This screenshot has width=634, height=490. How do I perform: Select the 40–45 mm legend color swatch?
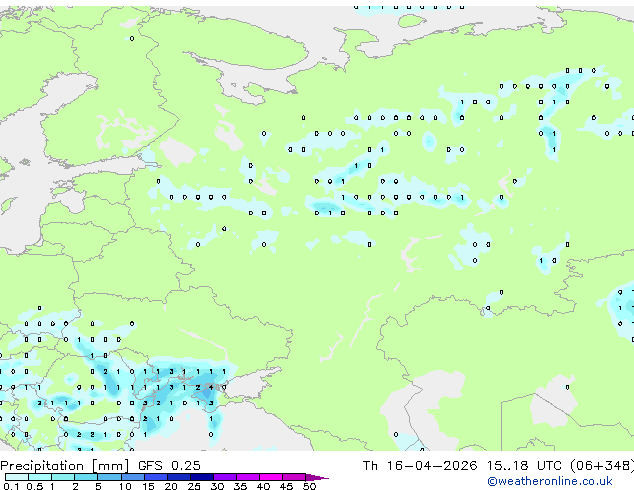271,477
